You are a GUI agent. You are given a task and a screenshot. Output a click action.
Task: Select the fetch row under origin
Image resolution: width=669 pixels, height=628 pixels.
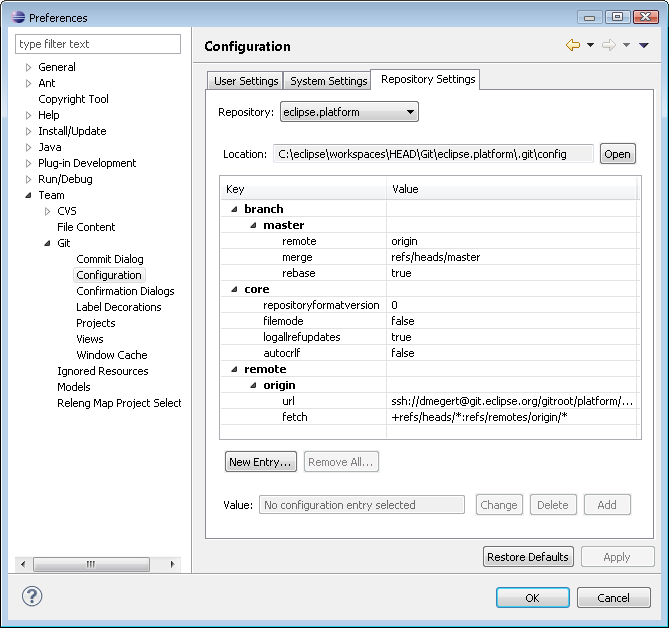(429, 417)
